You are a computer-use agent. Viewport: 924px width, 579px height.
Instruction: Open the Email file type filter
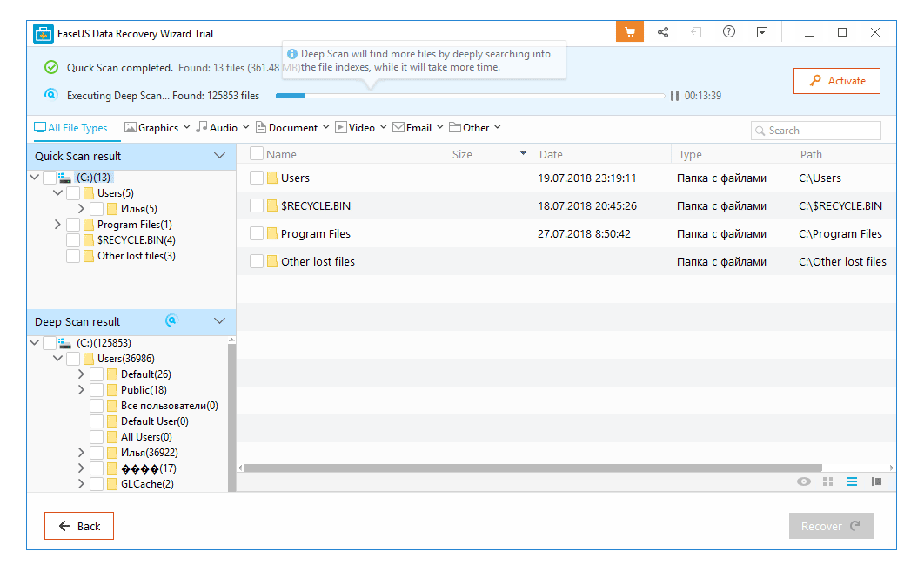(x=418, y=128)
